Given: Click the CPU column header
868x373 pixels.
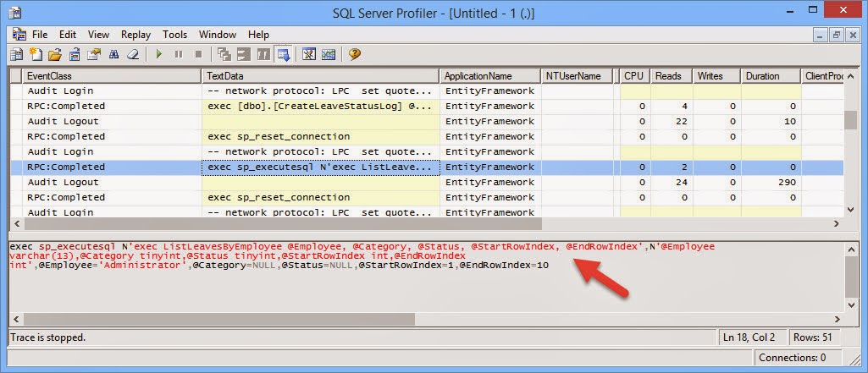Looking at the screenshot, I should pos(635,76).
